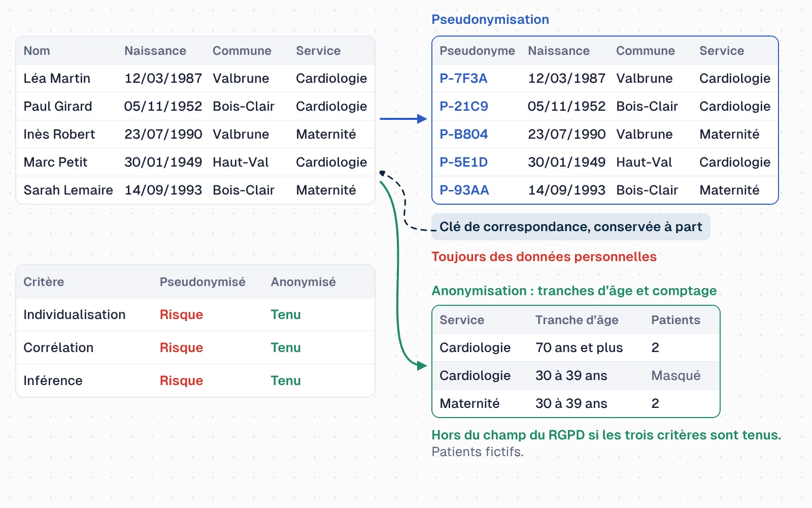Select Maternité in the Sarah Lemaire row
This screenshot has height=508, width=812.
pyautogui.click(x=326, y=190)
